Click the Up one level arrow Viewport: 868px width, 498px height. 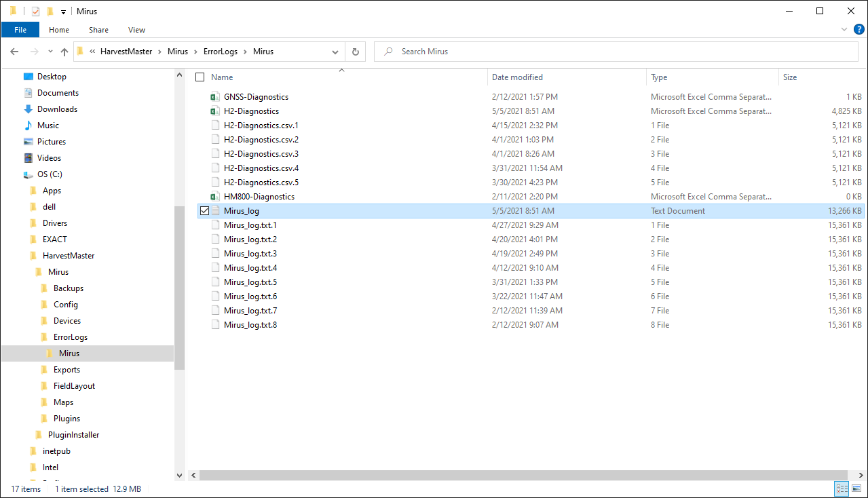tap(64, 52)
